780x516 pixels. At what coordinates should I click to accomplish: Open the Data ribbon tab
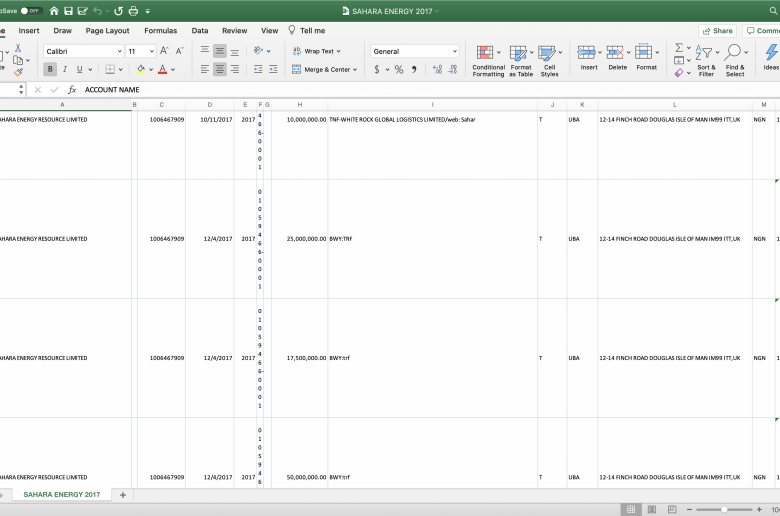point(200,30)
